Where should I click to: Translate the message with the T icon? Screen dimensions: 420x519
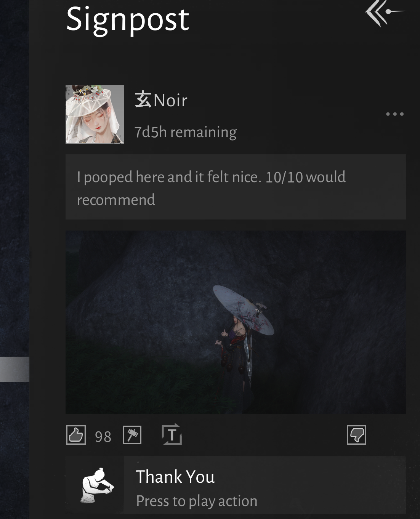172,434
